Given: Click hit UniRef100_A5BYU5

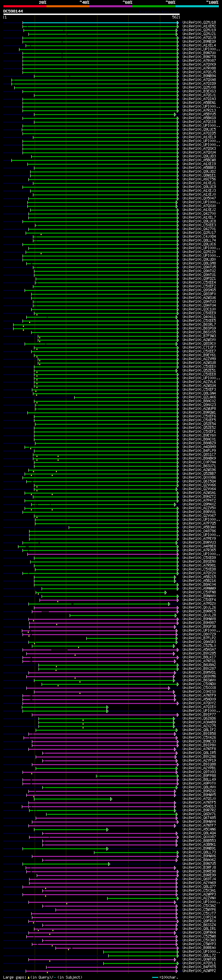Looking at the screenshot, I should coord(199,114).
